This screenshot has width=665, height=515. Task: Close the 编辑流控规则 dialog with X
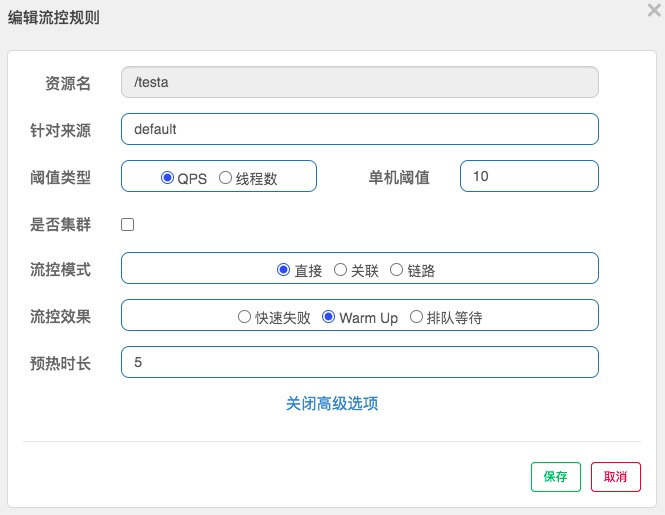654,10
